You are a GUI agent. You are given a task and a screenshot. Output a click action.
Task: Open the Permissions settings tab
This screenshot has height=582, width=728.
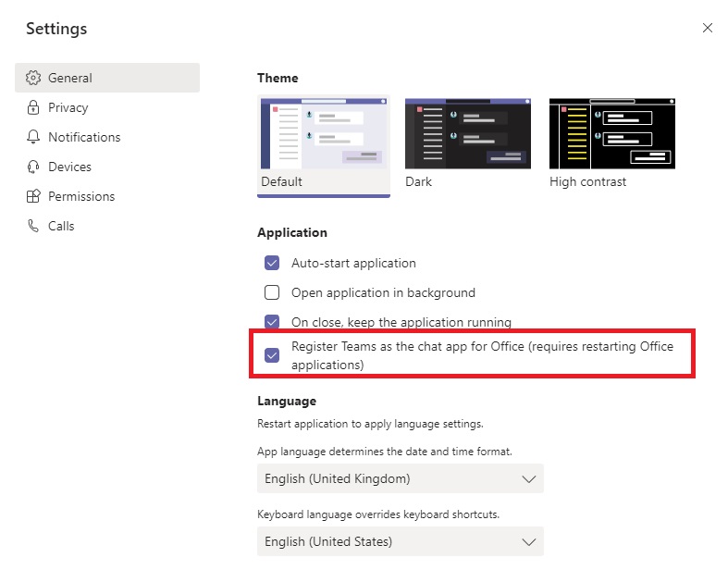[107, 196]
